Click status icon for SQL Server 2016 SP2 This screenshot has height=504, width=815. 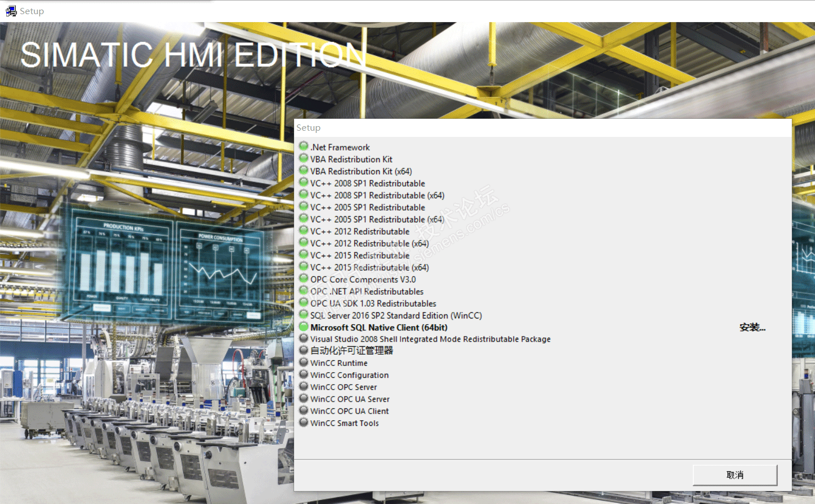pyautogui.click(x=304, y=315)
